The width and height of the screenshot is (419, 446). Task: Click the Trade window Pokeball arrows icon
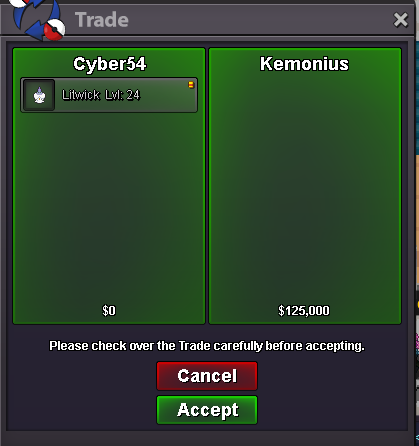click(x=37, y=20)
